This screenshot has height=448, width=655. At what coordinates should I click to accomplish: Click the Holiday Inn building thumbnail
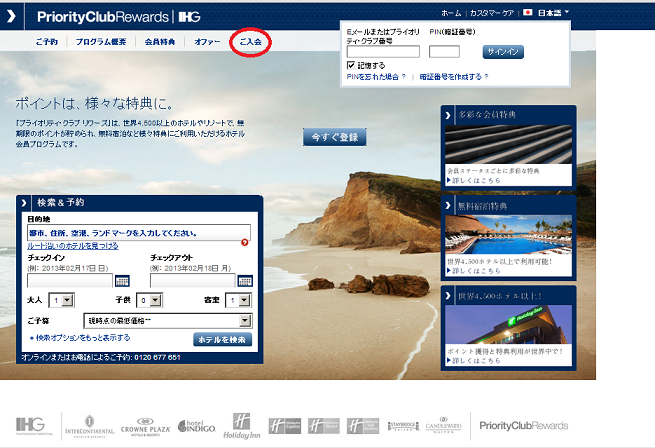point(508,324)
